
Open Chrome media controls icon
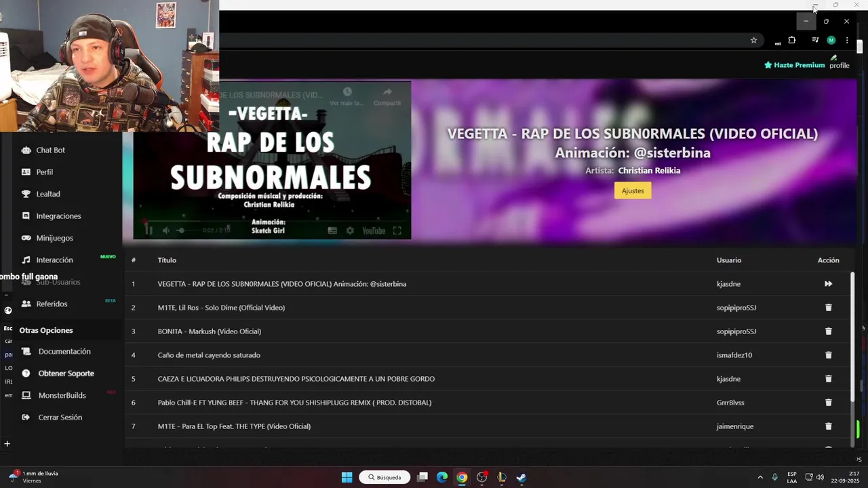tap(815, 40)
